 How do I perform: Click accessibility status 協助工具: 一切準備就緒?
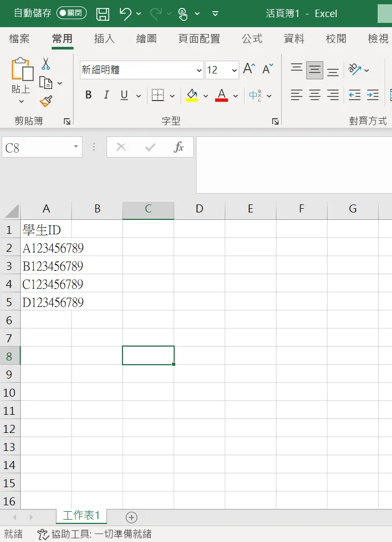(x=94, y=534)
